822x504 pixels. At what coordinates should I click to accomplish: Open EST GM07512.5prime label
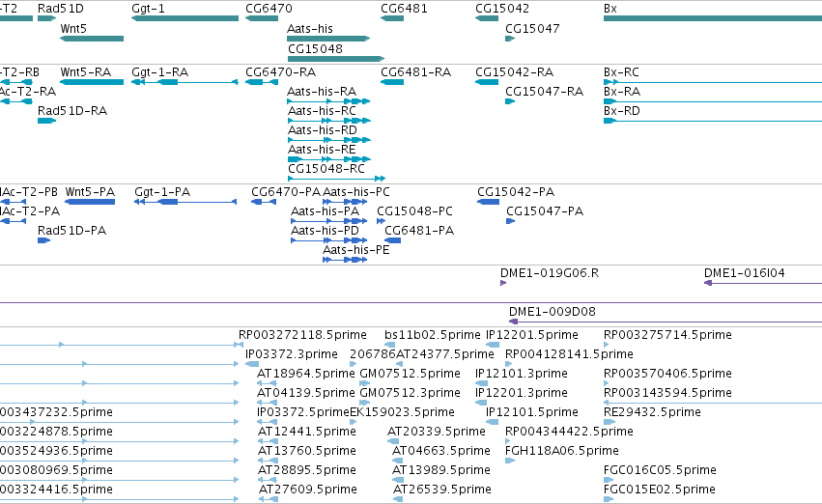click(410, 374)
